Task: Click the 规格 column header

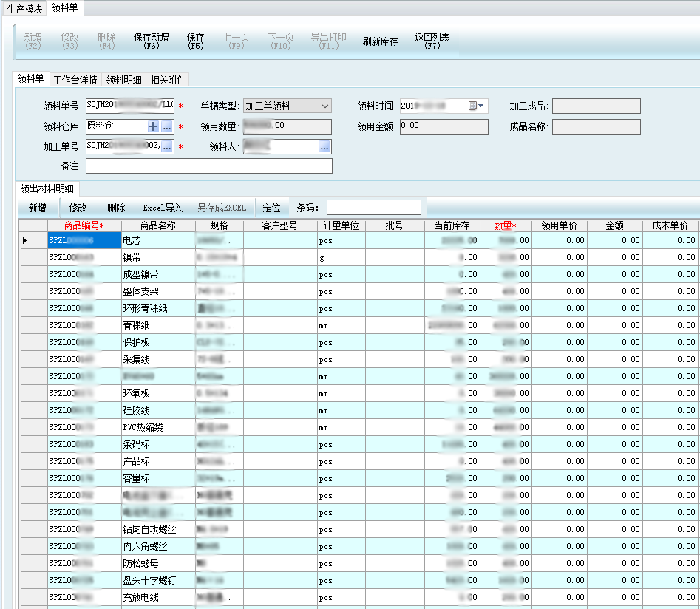Action: coord(220,226)
